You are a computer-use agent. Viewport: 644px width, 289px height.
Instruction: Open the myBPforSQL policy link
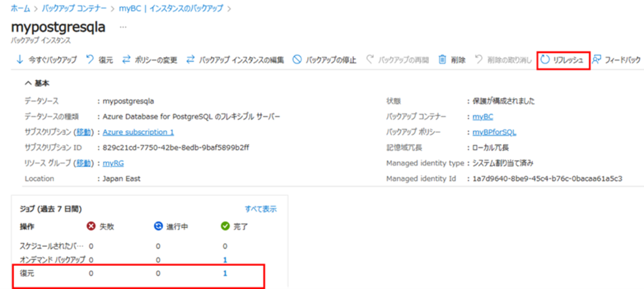(494, 132)
